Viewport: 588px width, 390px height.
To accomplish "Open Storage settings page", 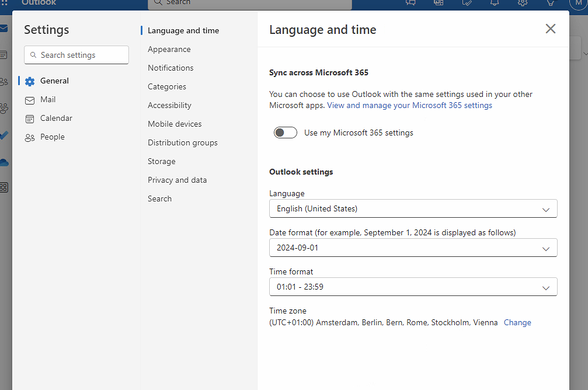I will 162,162.
